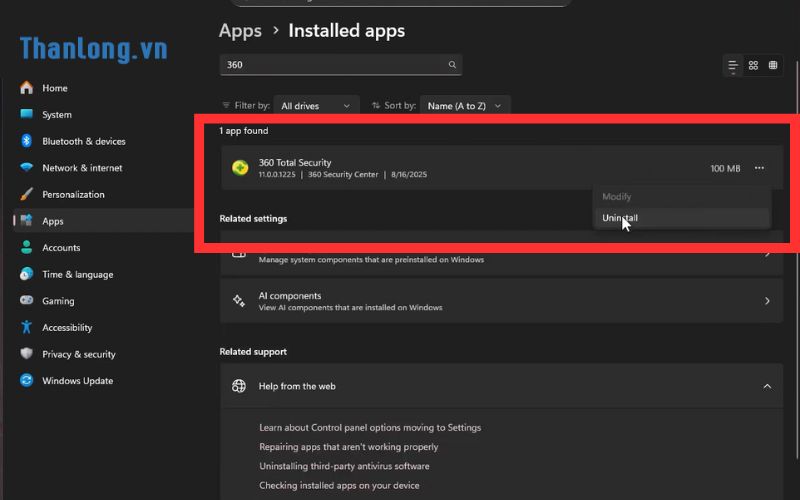The width and height of the screenshot is (800, 500).
Task: Open Learn about Control panel options link
Action: tap(370, 428)
